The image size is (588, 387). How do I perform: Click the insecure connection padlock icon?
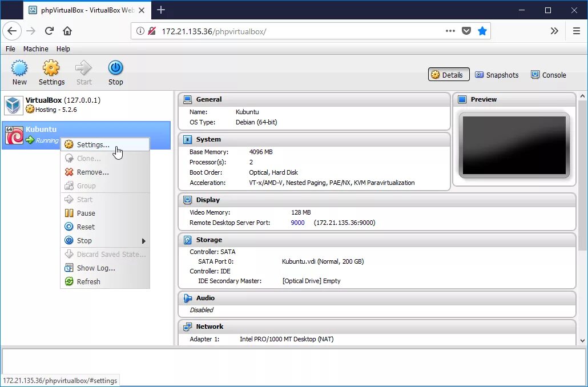(x=152, y=31)
